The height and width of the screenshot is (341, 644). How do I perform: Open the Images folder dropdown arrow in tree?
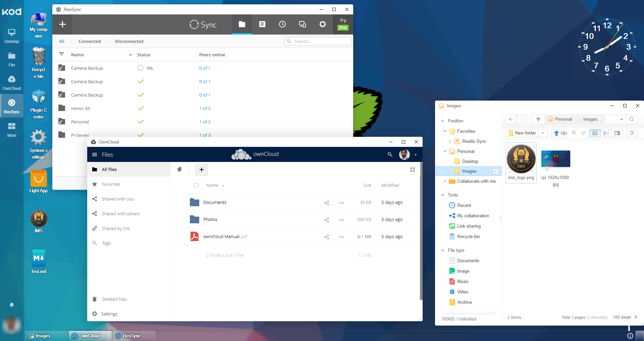click(x=495, y=171)
